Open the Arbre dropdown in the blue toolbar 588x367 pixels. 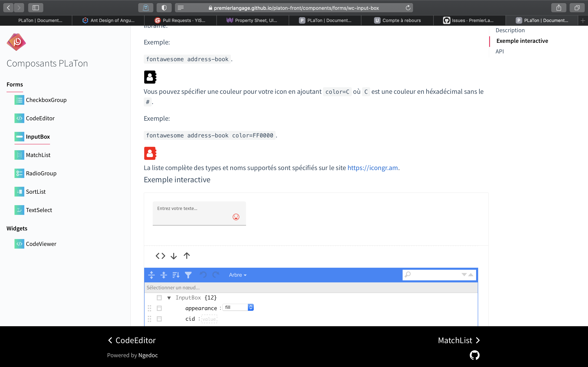click(x=237, y=275)
